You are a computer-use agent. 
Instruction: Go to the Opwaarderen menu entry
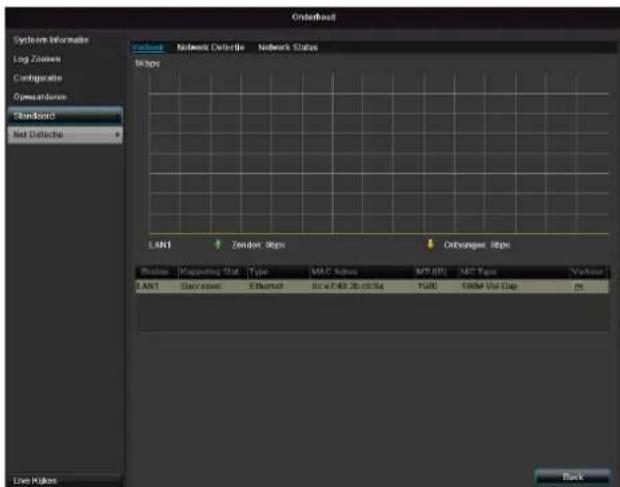40,97
